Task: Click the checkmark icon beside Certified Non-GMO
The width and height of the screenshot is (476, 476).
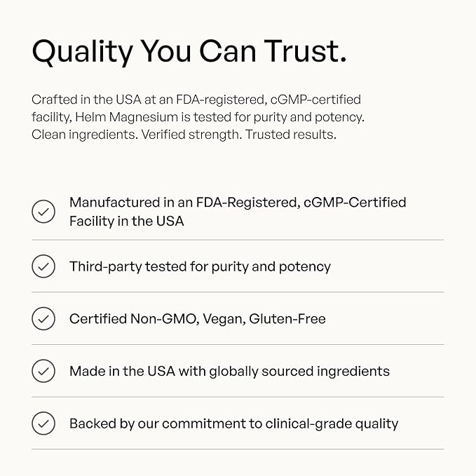Action: pos(43,319)
